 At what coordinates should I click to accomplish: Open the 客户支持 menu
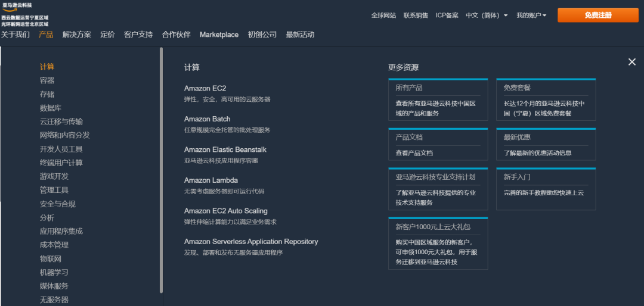point(138,35)
